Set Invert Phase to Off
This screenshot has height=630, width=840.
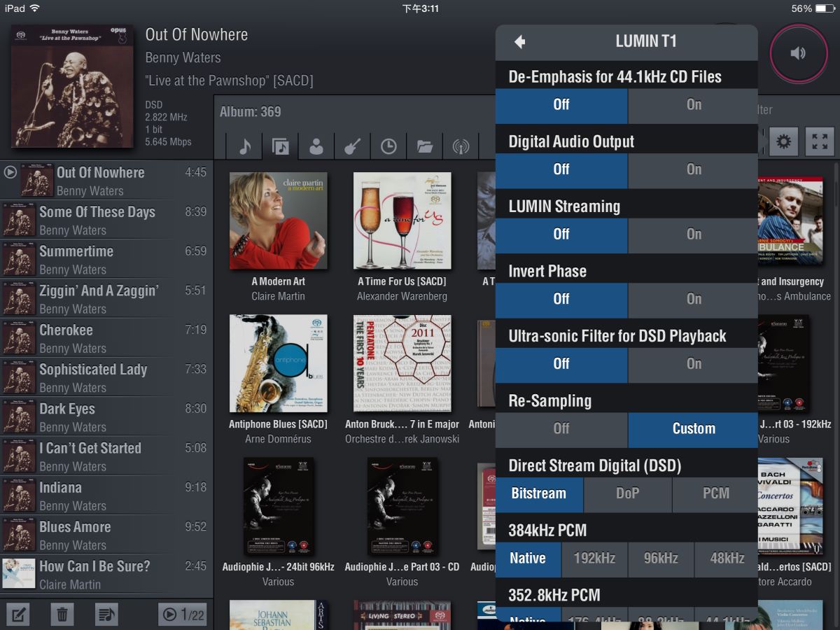561,299
